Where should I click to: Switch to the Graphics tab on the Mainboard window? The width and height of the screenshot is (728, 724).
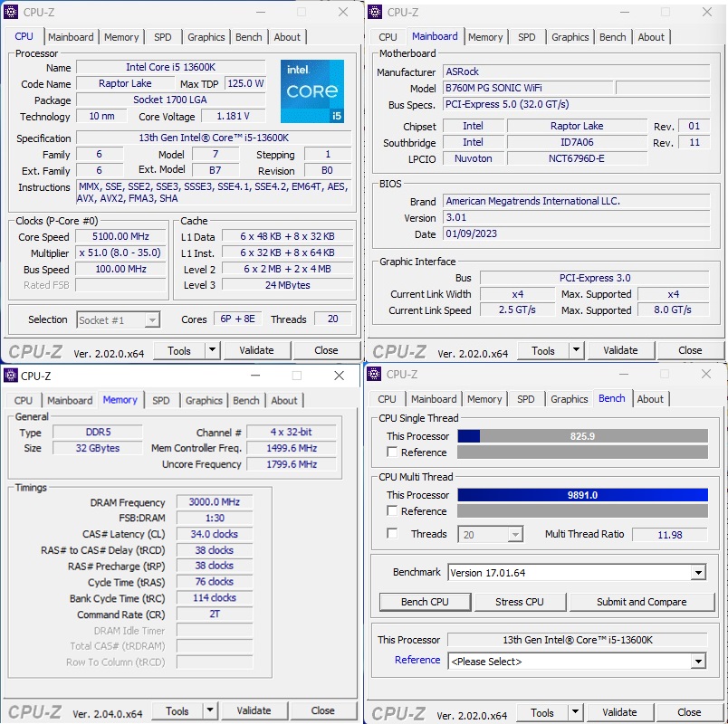570,37
